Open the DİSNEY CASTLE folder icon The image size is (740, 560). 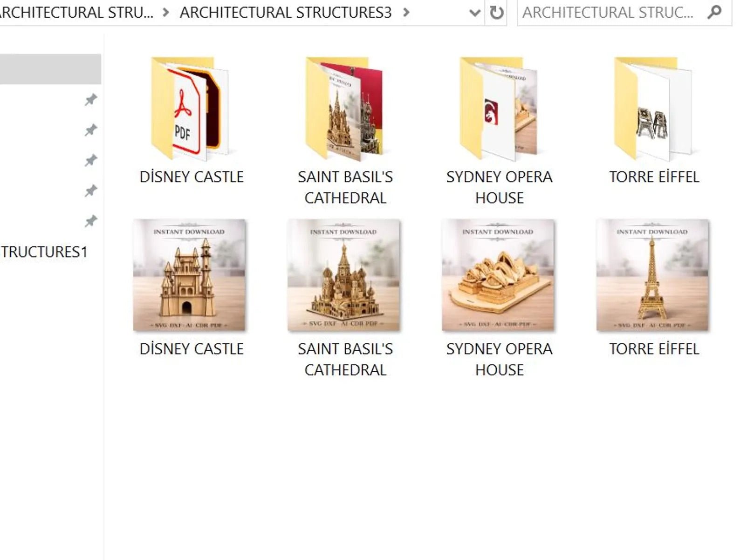190,108
